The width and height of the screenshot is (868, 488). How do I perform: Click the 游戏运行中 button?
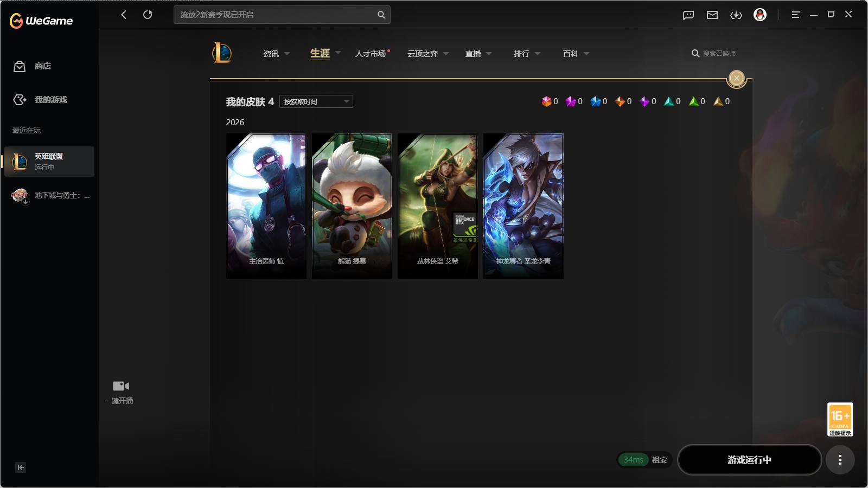pyautogui.click(x=750, y=460)
